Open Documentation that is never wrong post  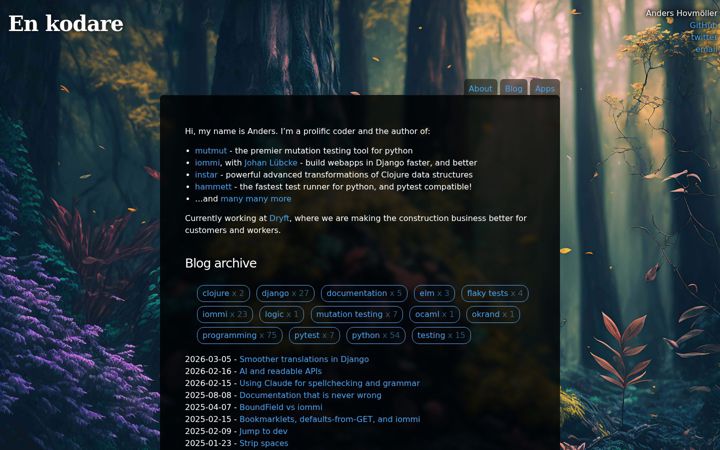pos(310,395)
